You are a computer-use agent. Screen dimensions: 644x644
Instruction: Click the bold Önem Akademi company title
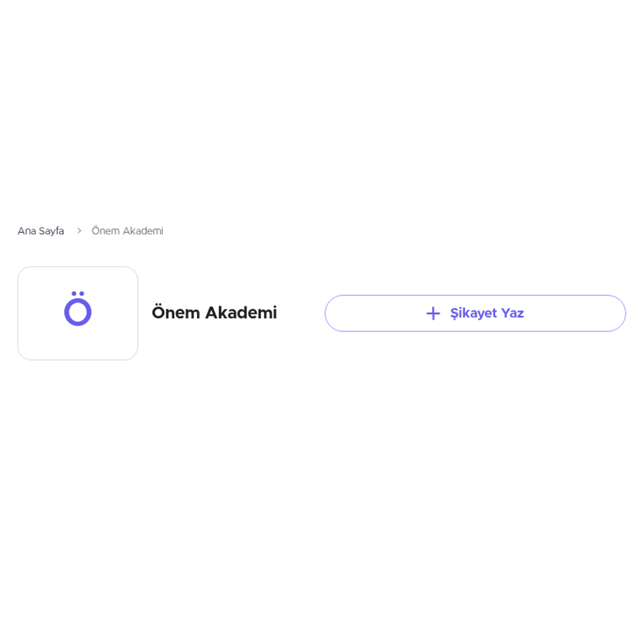214,312
